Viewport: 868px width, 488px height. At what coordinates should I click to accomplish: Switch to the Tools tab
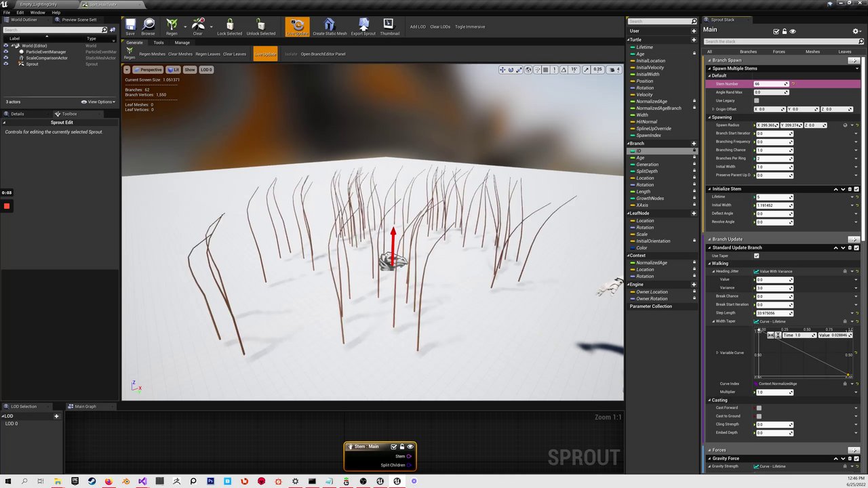coord(158,43)
